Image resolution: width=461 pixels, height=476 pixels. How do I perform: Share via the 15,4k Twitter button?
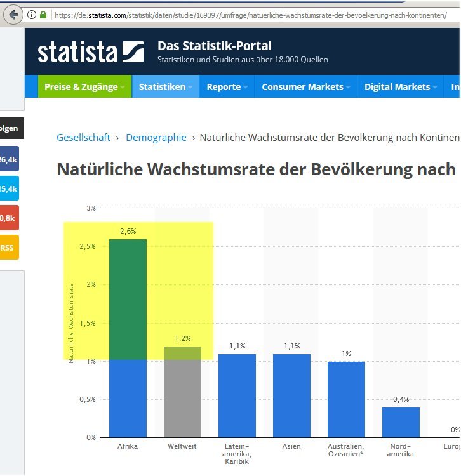pyautogui.click(x=9, y=188)
